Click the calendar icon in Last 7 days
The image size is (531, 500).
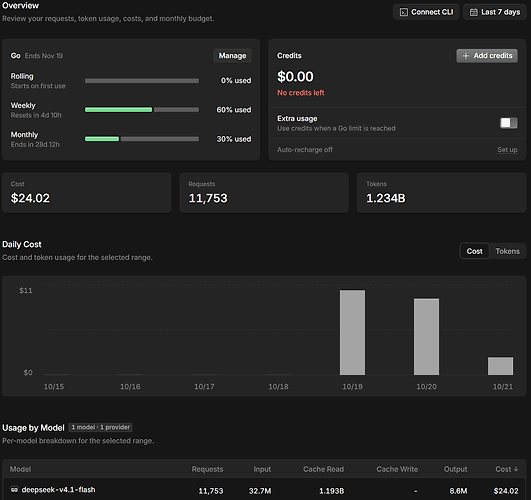[x=473, y=12]
